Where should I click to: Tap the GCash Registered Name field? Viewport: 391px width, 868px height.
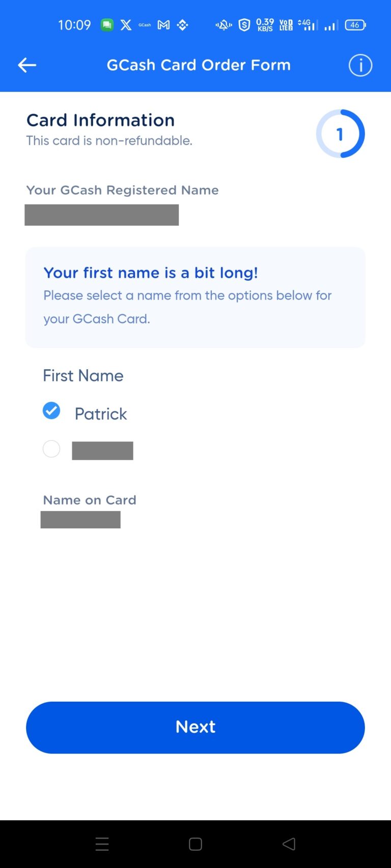click(x=102, y=215)
